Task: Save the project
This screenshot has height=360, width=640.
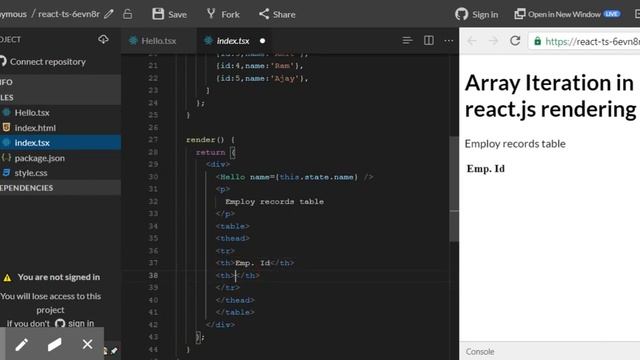Action: pyautogui.click(x=169, y=14)
